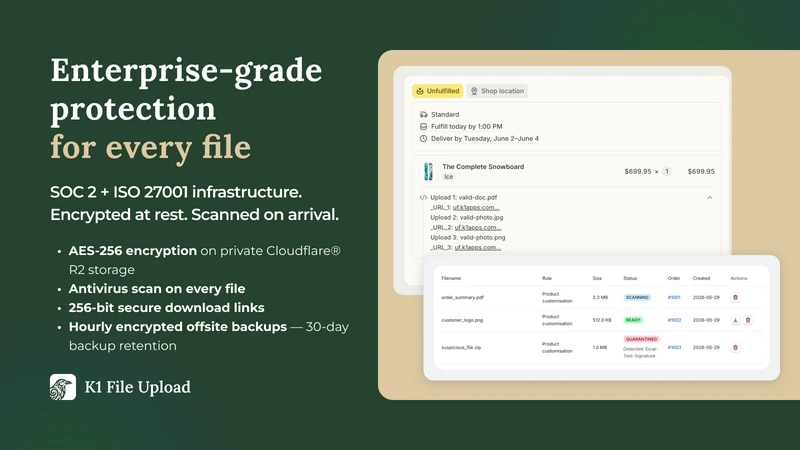Click Antivirus scan on every file bullet
800x450 pixels.
[157, 289]
